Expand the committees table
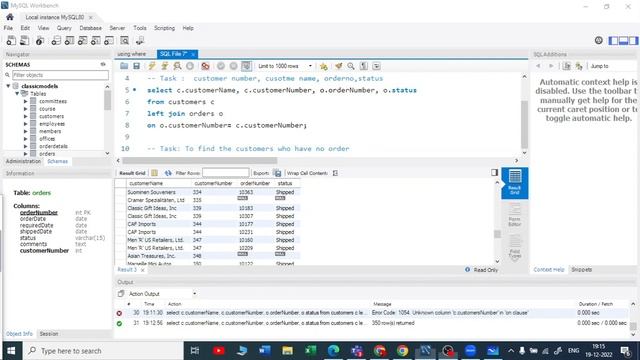Image resolution: width=640 pixels, height=360 pixels. click(x=26, y=101)
